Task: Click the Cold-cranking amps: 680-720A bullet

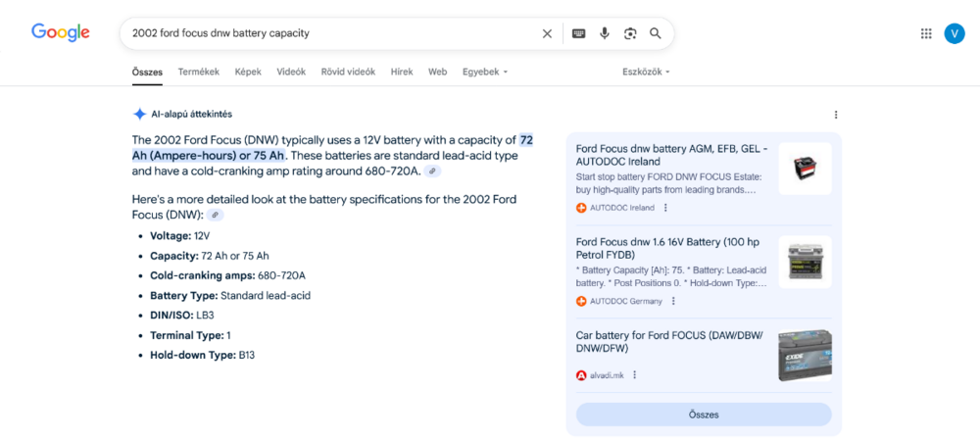Action: click(227, 275)
